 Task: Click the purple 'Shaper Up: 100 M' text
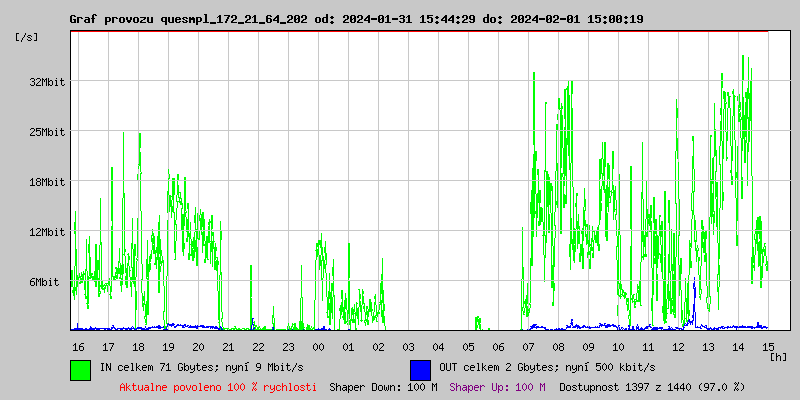tap(497, 387)
